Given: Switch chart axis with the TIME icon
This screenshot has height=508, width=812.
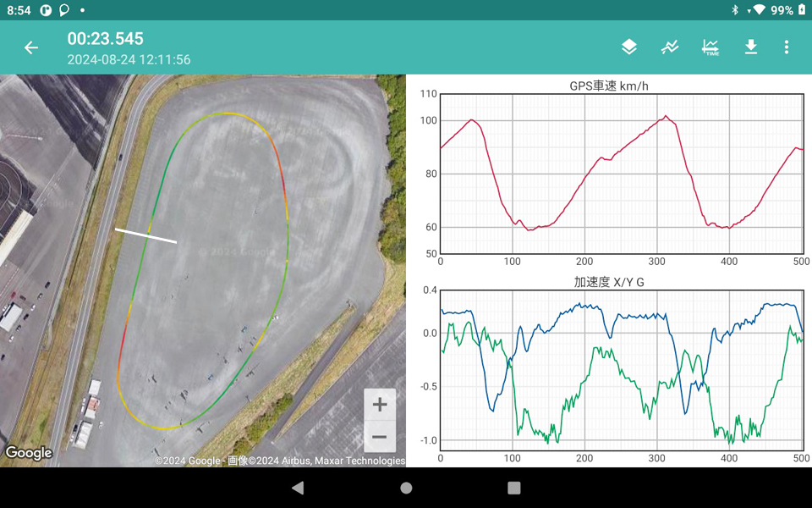Looking at the screenshot, I should 710,47.
